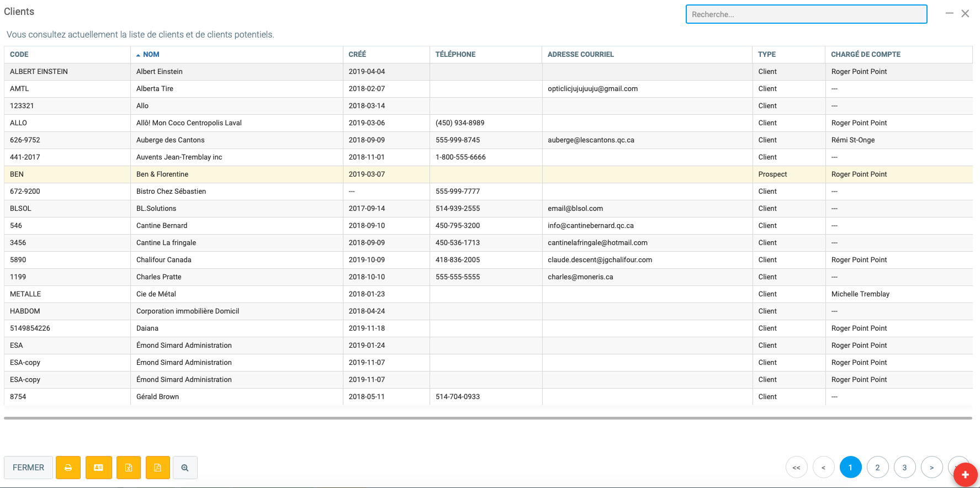Export the client list to PDF
This screenshot has width=980, height=488.
pyautogui.click(x=158, y=468)
